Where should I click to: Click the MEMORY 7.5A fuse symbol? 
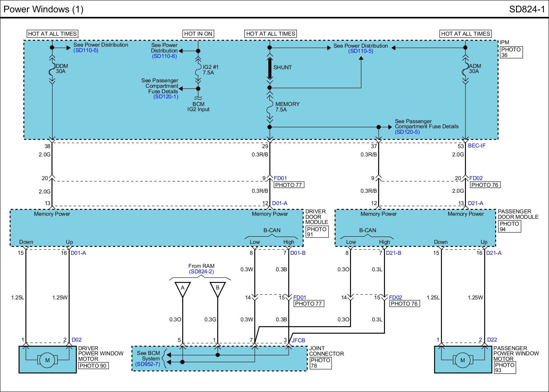click(270, 107)
